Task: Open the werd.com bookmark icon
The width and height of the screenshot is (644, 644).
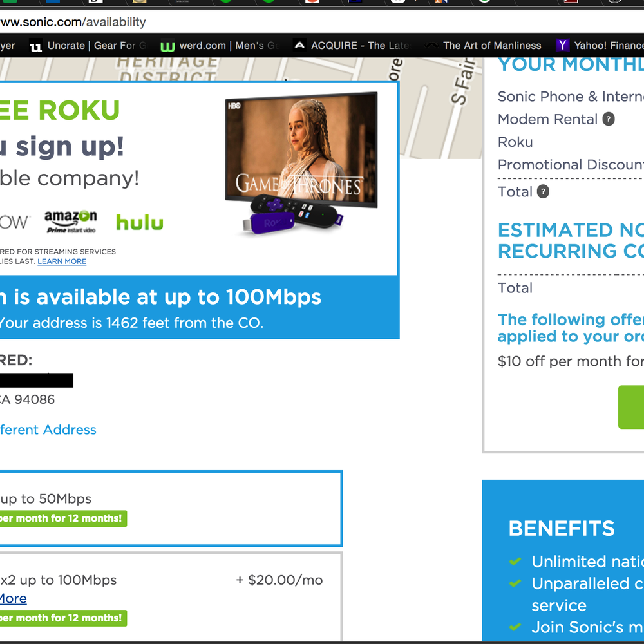Action: 167,46
